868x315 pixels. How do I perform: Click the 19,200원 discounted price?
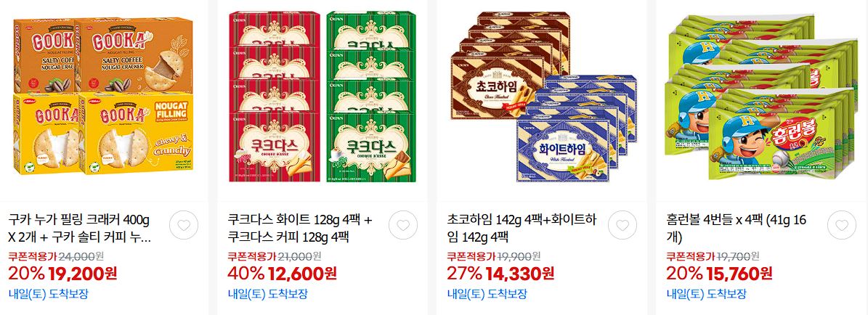pyautogui.click(x=83, y=274)
